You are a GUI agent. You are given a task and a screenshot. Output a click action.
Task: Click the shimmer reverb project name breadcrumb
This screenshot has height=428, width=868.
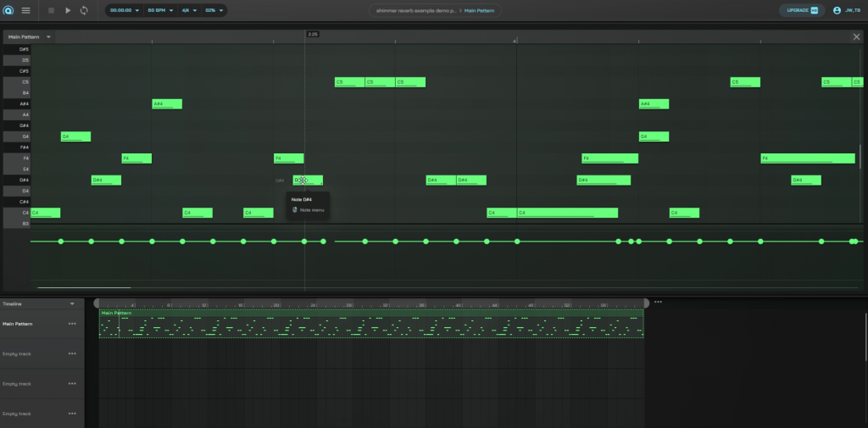pos(416,10)
